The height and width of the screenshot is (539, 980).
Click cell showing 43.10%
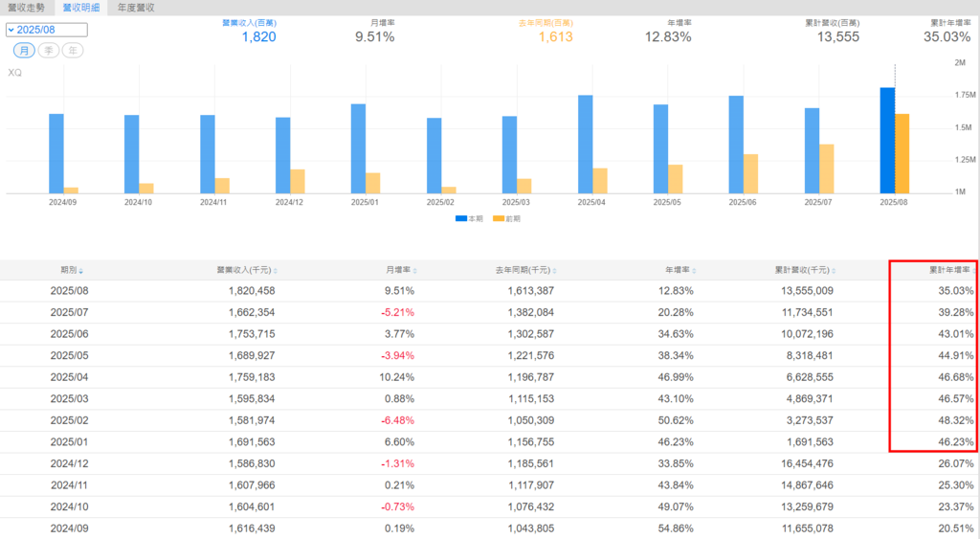(x=676, y=399)
